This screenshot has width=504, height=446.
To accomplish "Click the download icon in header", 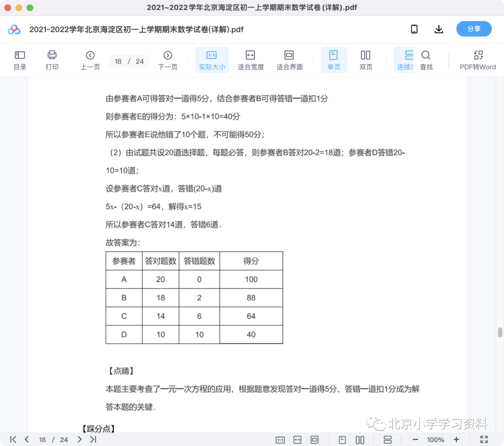I will 439,29.
